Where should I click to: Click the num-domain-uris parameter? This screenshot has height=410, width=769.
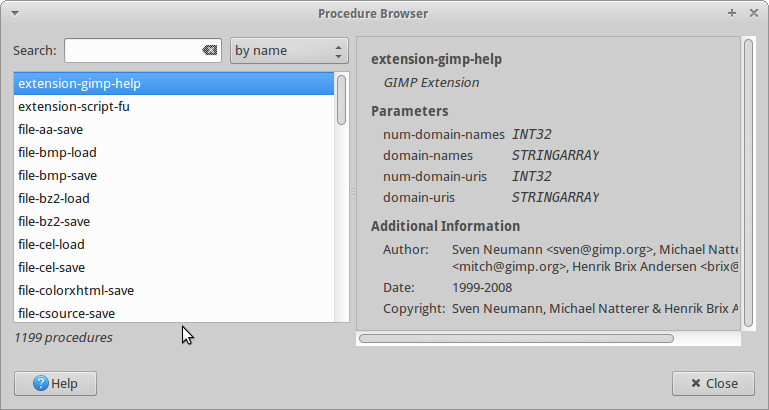tap(435, 177)
